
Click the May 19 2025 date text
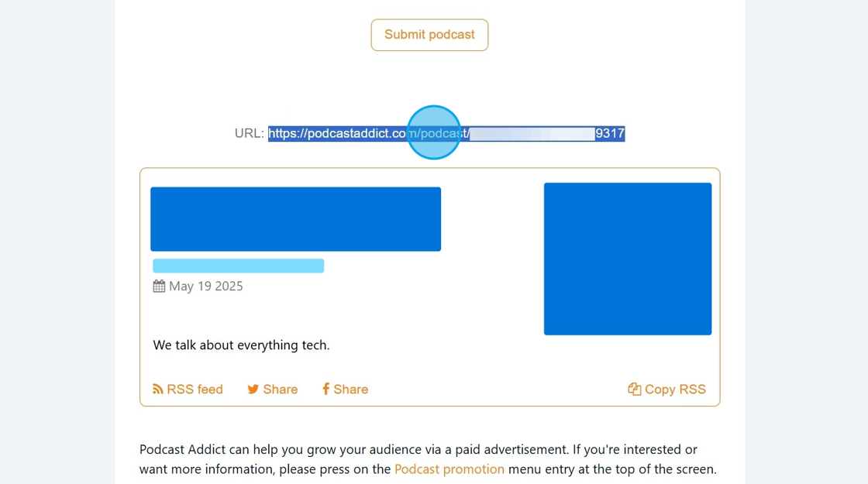coord(206,287)
